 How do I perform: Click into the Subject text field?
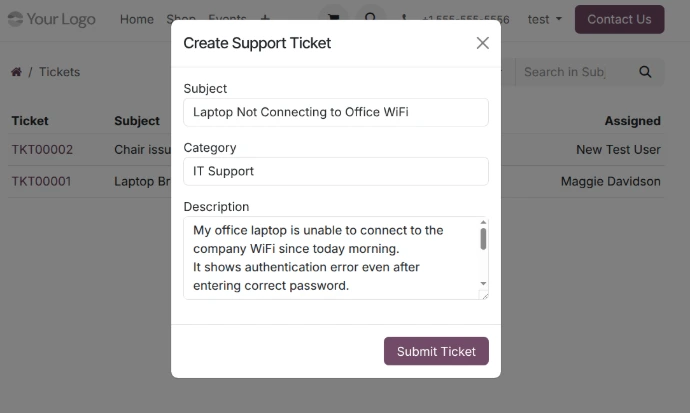[336, 112]
